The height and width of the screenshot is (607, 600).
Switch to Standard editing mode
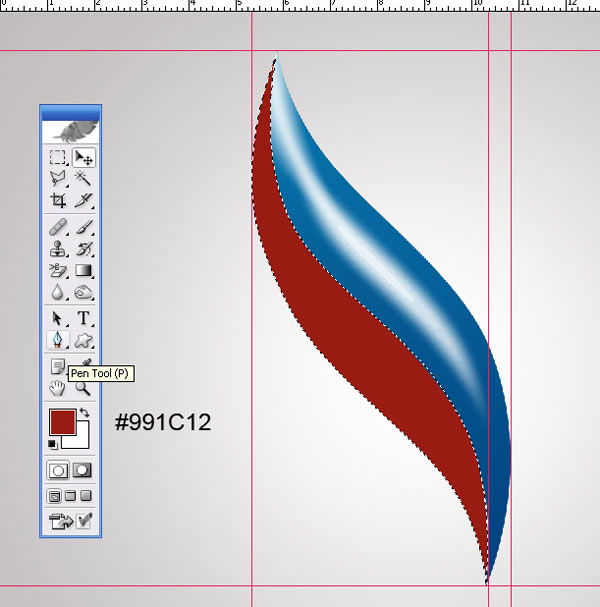pyautogui.click(x=58, y=470)
